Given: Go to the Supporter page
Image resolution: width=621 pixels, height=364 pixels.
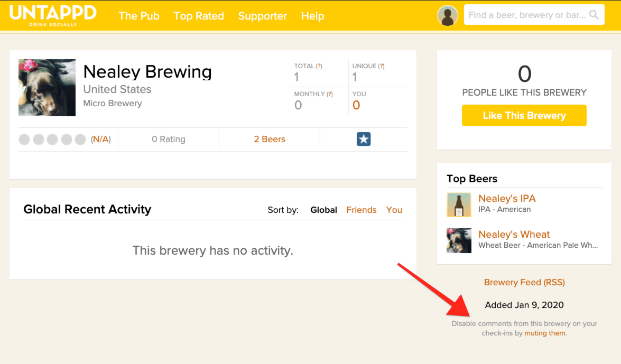Looking at the screenshot, I should (263, 16).
